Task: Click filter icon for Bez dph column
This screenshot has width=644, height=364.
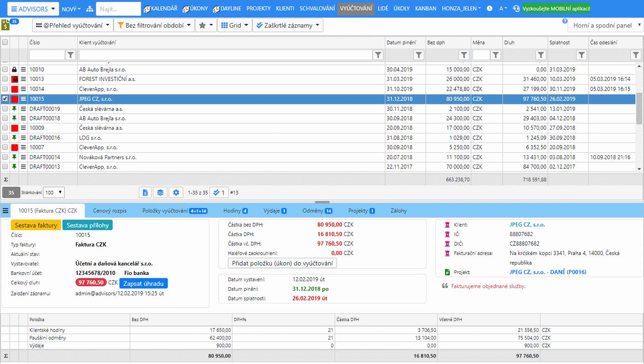Action: pos(464,55)
